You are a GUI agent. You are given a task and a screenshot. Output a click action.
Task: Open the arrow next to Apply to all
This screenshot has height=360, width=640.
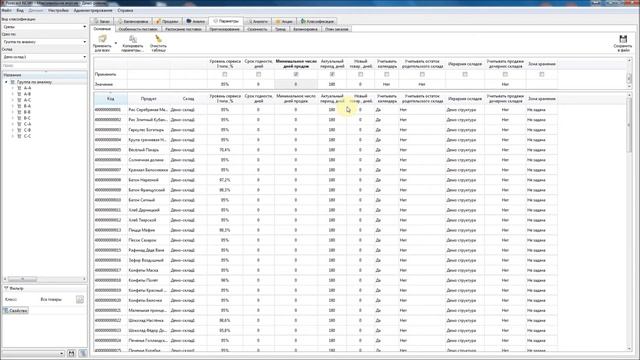tap(116, 43)
